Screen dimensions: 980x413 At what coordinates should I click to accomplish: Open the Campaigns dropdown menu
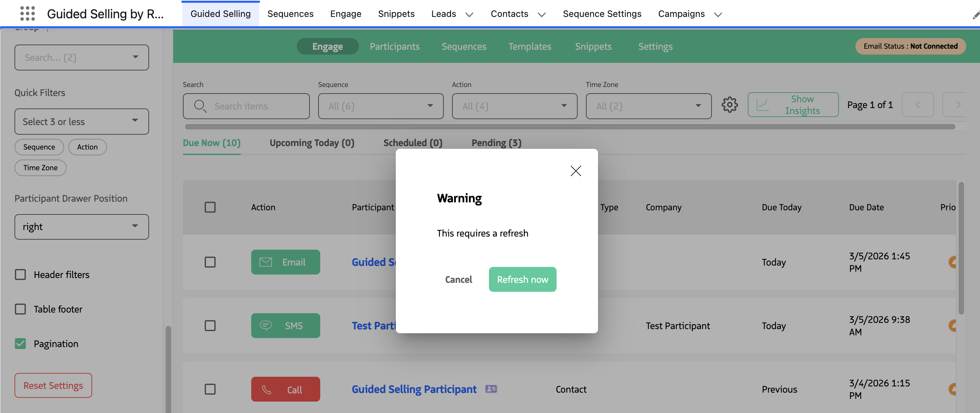[x=689, y=14]
